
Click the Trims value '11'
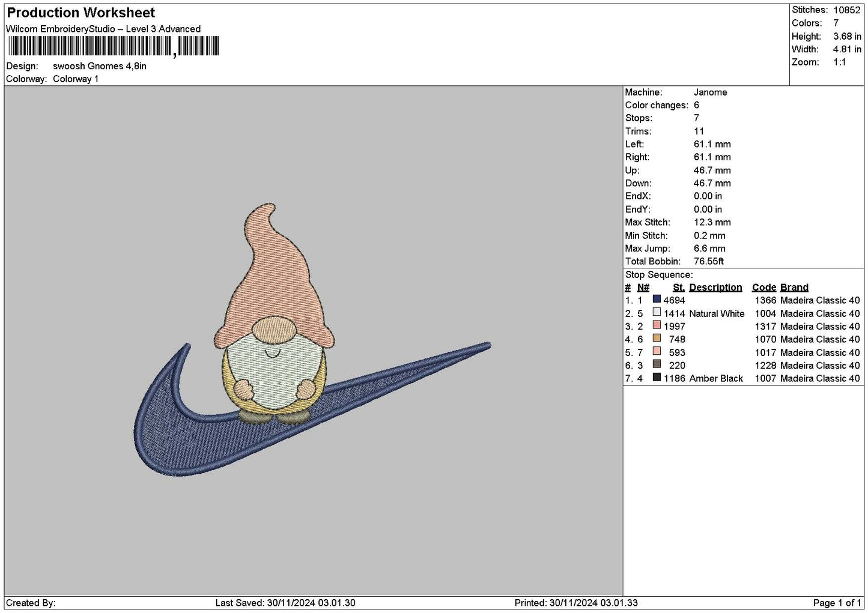699,131
